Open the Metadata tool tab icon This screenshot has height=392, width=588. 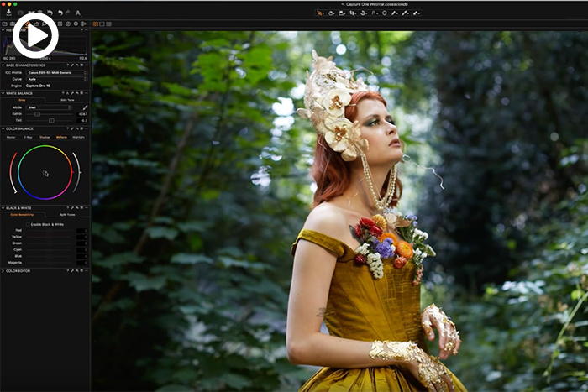[68, 24]
